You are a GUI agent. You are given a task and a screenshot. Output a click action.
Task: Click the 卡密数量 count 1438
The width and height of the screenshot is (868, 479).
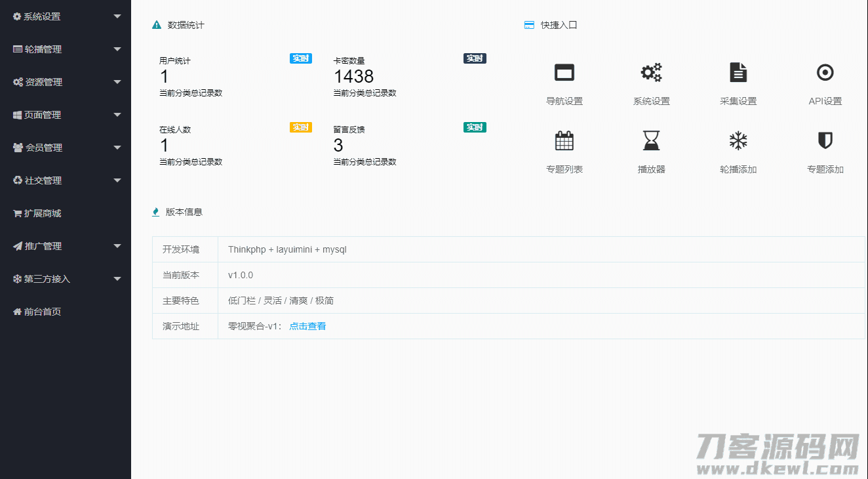pyautogui.click(x=353, y=77)
